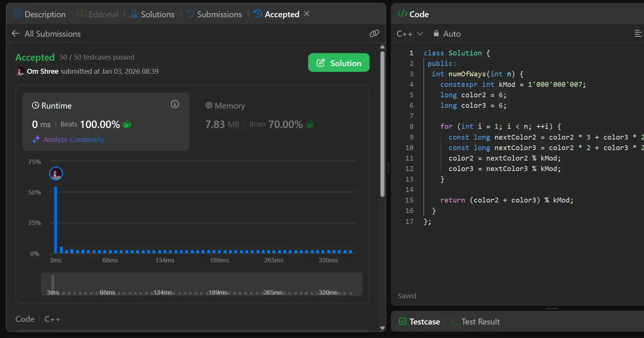
Task: Click the green Solution button
Action: pos(338,63)
